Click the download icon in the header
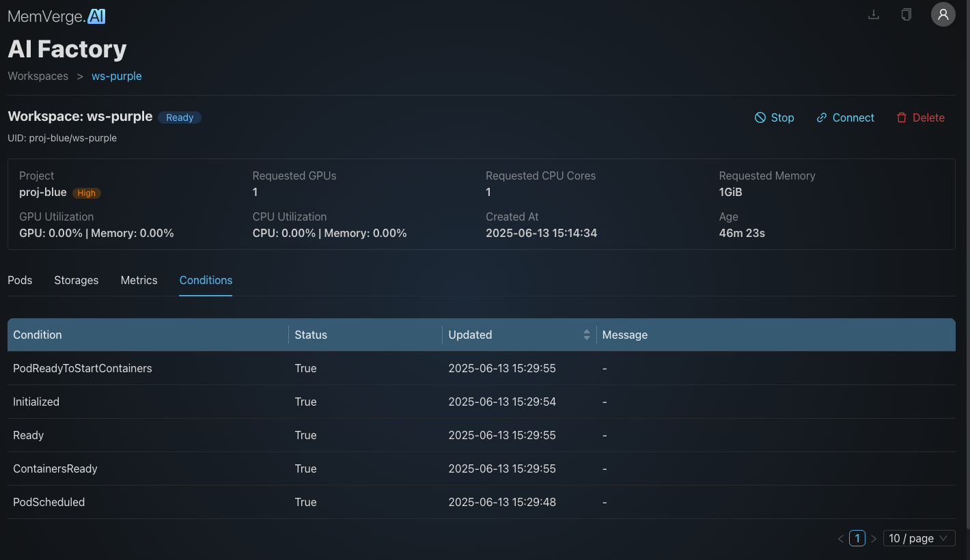This screenshot has width=970, height=560. coord(873,14)
